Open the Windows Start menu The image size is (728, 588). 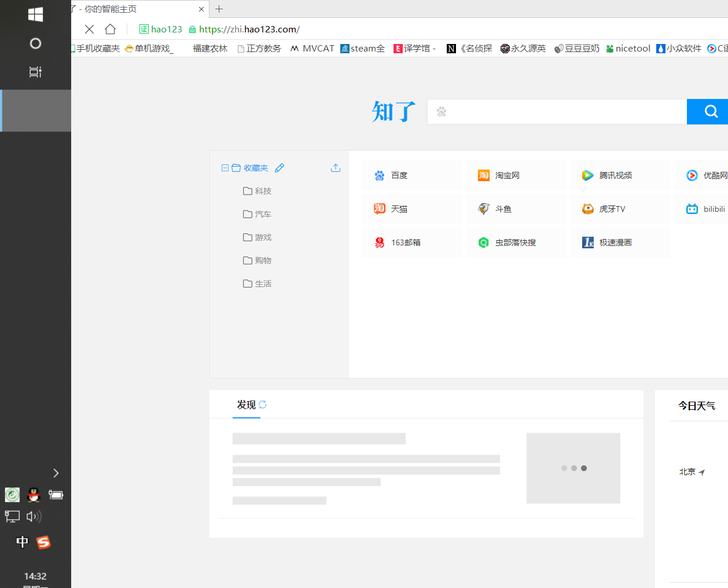[35, 14]
